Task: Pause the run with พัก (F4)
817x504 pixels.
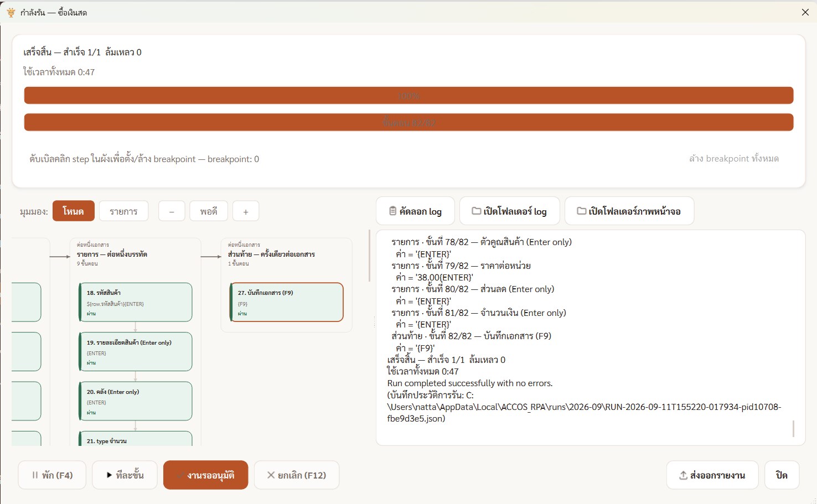Action: (52, 475)
